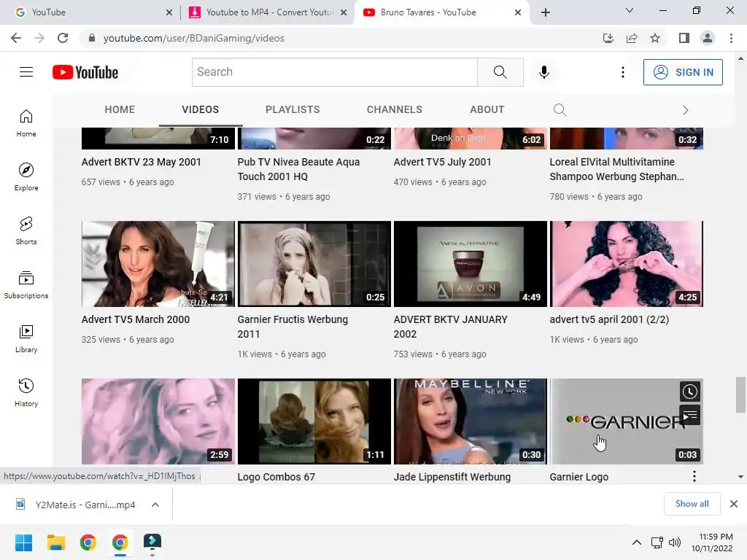Open Shorts in sidebar
747x560 pixels.
(x=26, y=230)
